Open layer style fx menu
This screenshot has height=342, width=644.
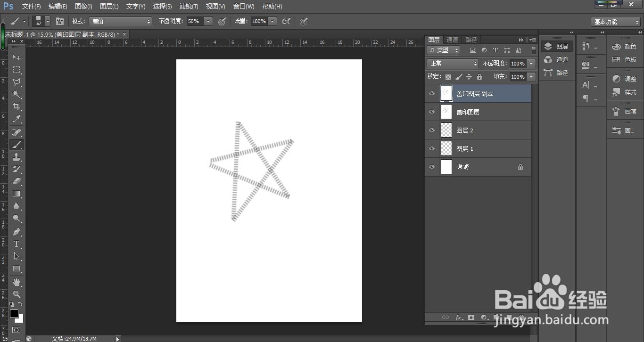pos(458,318)
